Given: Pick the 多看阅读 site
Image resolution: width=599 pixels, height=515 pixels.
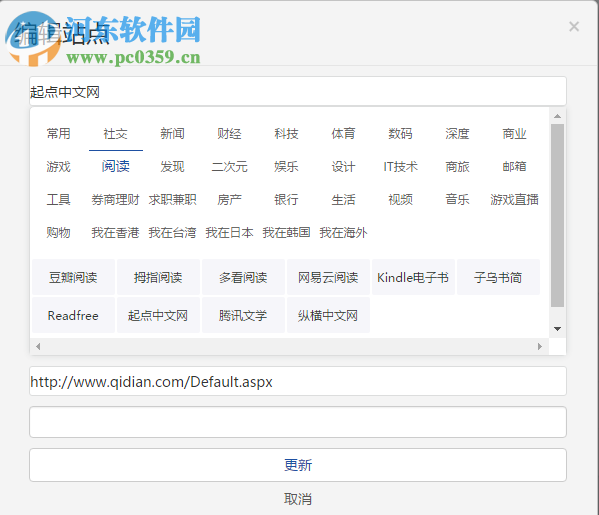Looking at the screenshot, I should pos(243,277).
